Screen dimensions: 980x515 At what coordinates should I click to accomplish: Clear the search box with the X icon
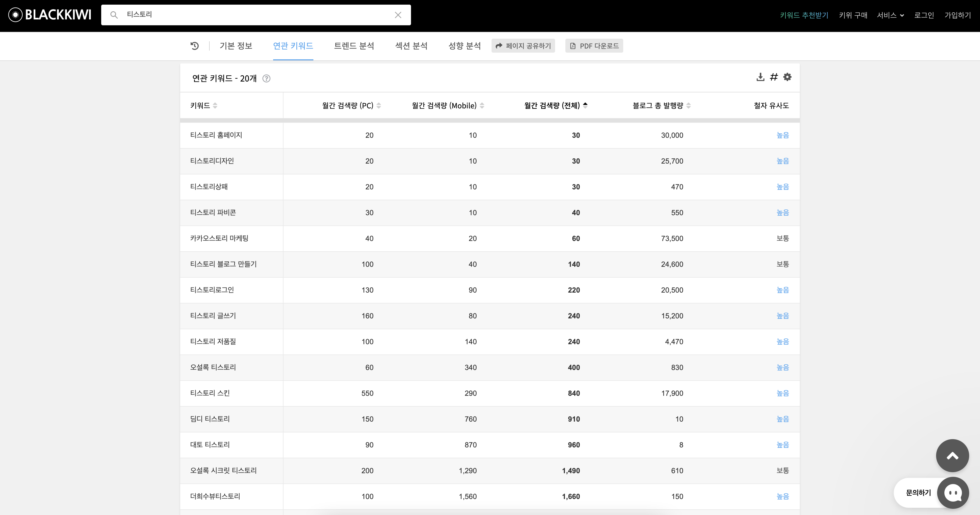click(398, 15)
